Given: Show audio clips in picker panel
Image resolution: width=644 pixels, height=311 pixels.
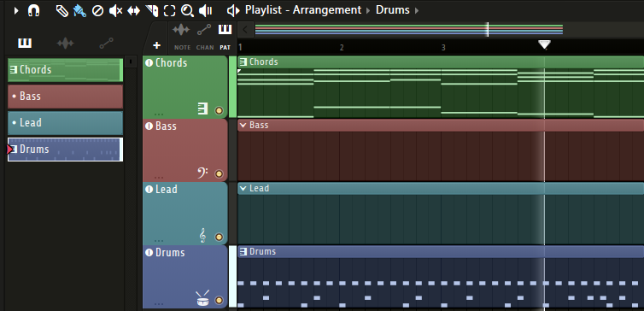Looking at the screenshot, I should [x=65, y=43].
